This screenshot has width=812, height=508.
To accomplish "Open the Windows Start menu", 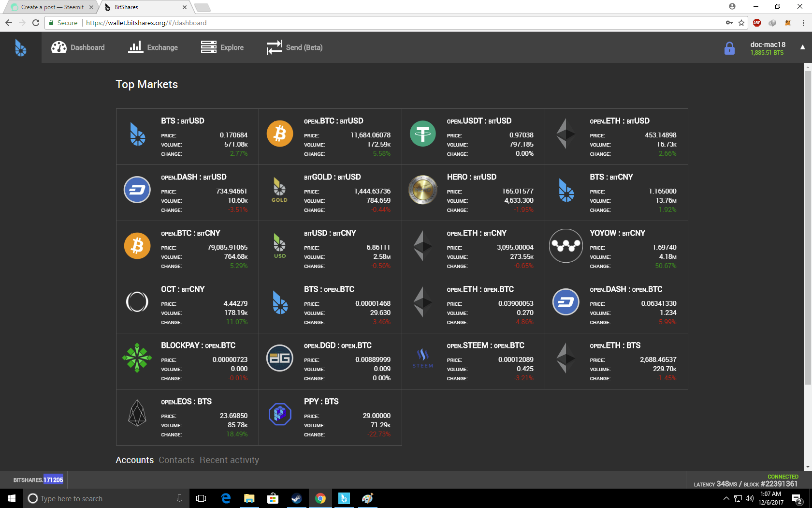I will 12,498.
